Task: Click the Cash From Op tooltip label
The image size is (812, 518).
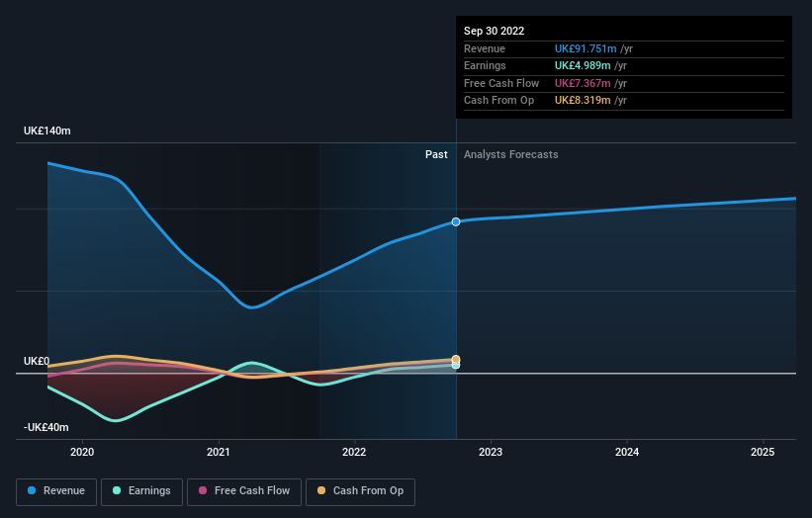Action: 498,101
